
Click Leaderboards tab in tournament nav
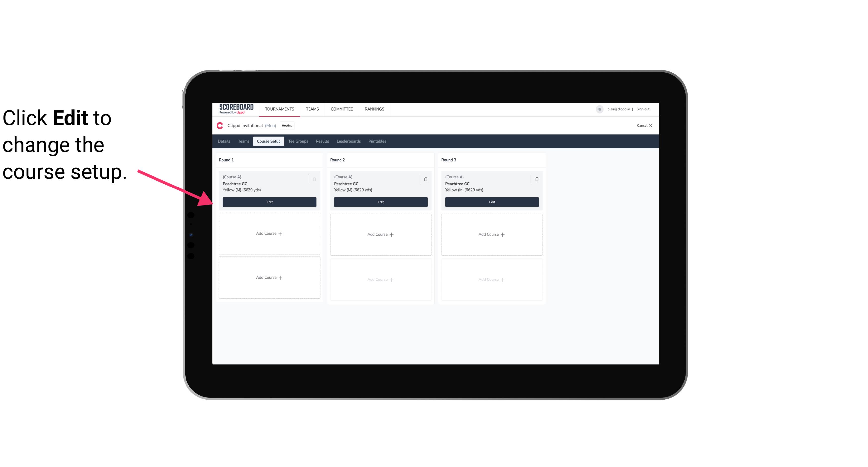click(349, 141)
